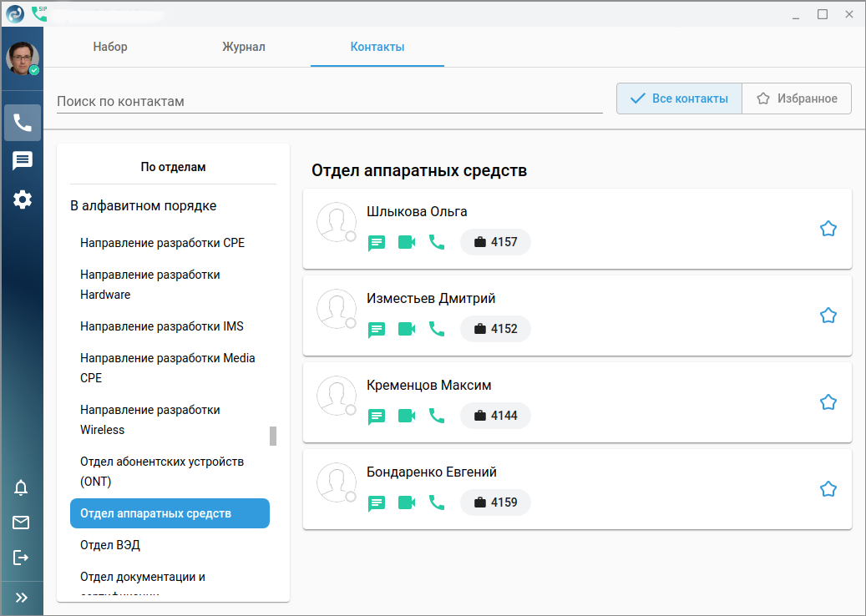Start video call with Шлыкова Ольга
Image resolution: width=866 pixels, height=616 pixels.
pyautogui.click(x=407, y=242)
